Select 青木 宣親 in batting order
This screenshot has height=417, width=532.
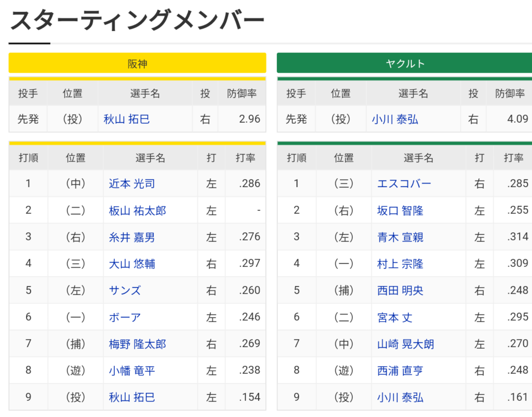[x=400, y=237]
